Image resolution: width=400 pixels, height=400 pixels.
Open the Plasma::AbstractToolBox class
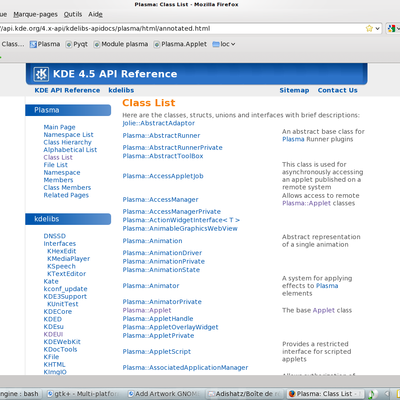(x=163, y=156)
